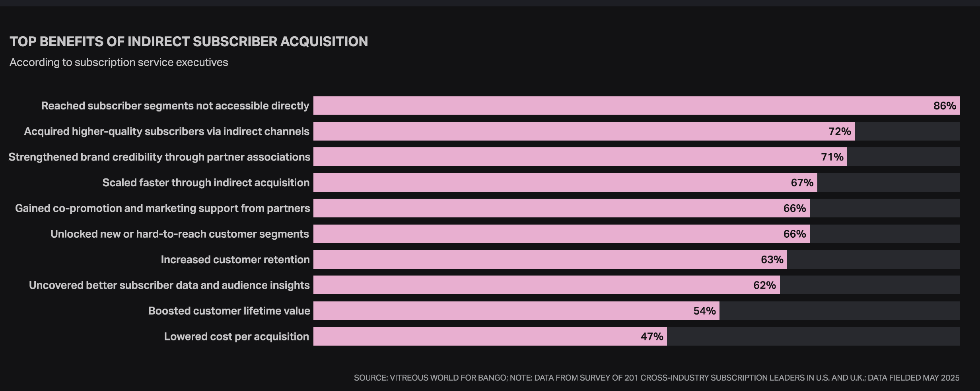980x391 pixels.
Task: Click the dark unfilled part of the 47% bar
Action: 813,336
